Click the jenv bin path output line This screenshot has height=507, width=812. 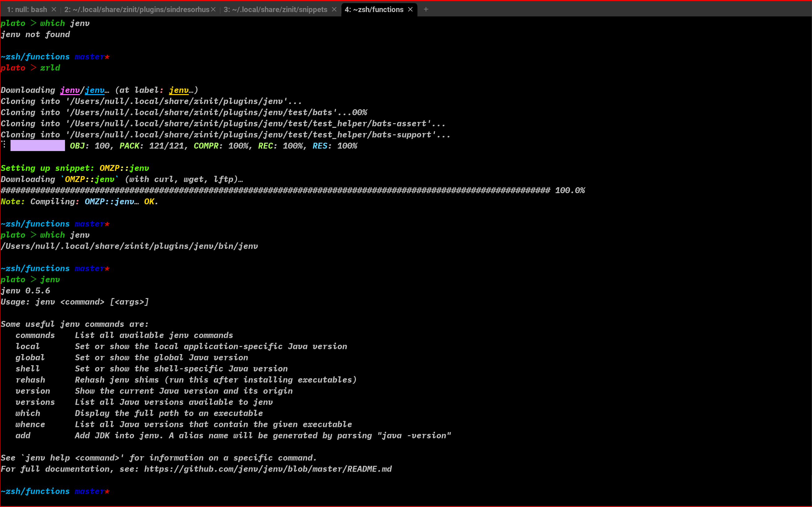(129, 246)
